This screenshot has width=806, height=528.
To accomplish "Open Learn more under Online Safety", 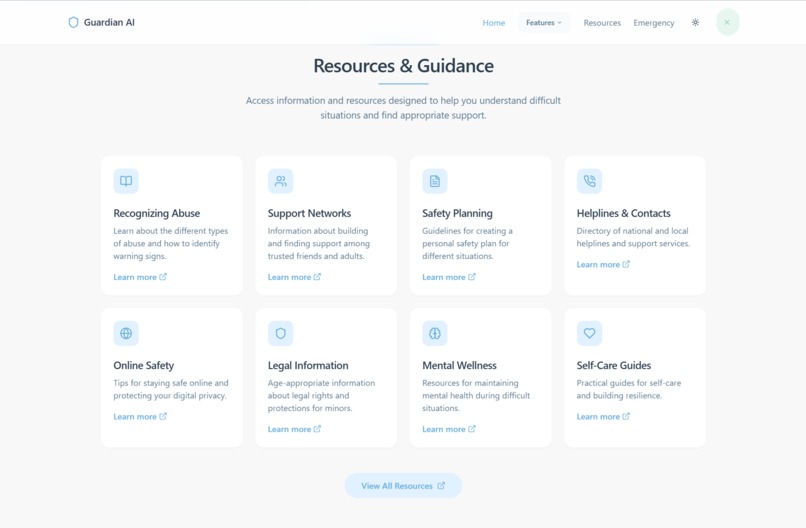I will (140, 416).
